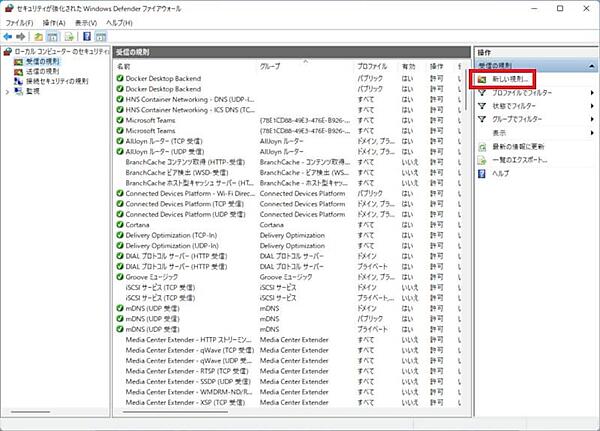Select Media Center Extender - SSDP (UDP 受信)
This screenshot has width=600, height=431.
click(188, 382)
